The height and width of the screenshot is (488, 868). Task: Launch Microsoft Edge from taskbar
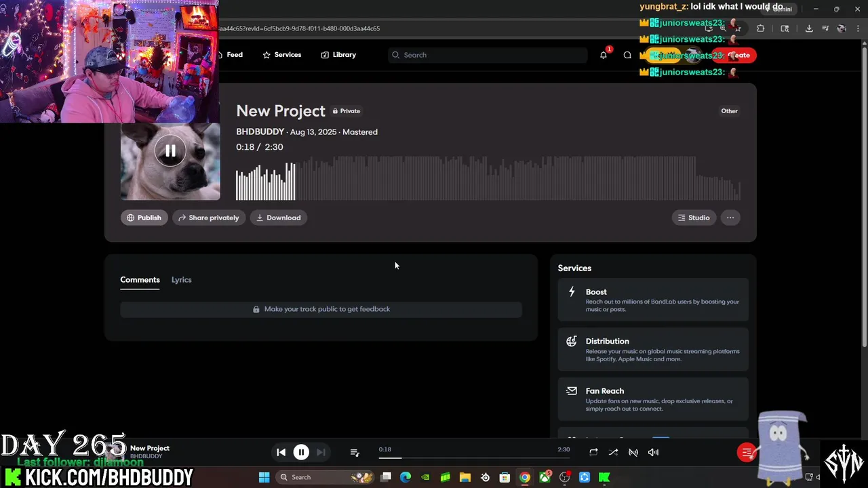coord(406,477)
